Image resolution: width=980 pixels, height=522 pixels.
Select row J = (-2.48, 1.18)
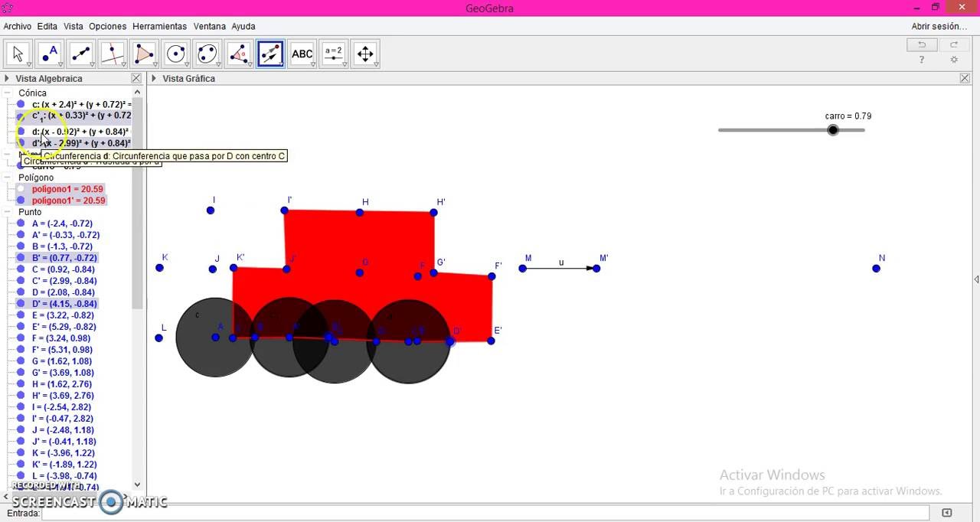(64, 430)
